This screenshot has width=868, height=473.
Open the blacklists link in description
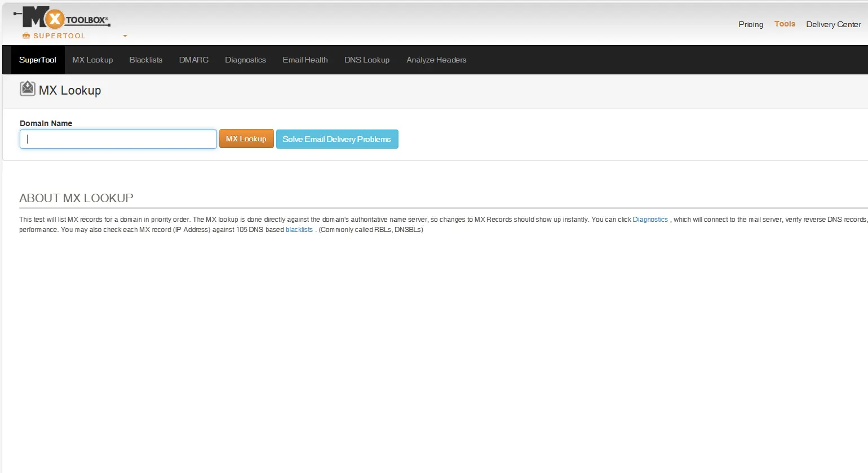(299, 230)
